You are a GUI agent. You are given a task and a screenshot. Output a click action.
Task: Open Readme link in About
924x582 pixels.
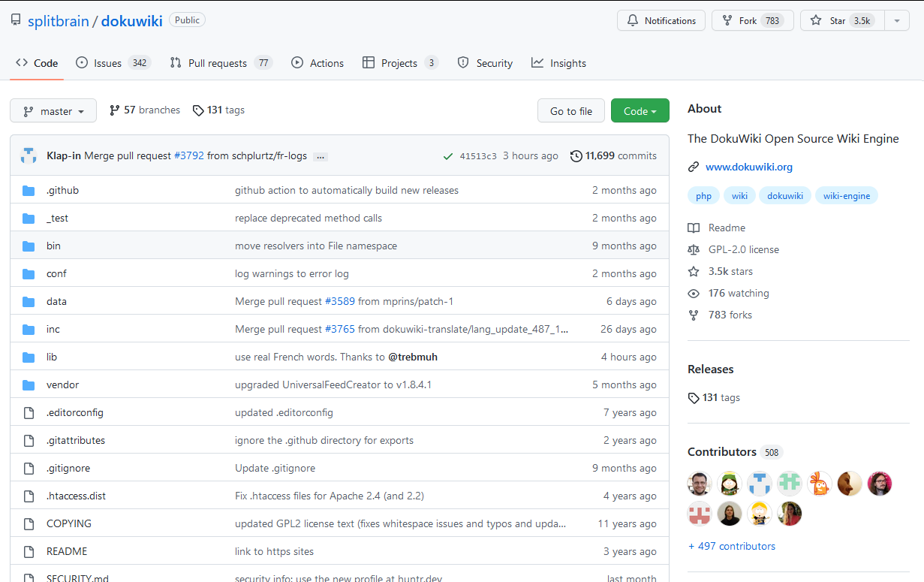click(717, 228)
